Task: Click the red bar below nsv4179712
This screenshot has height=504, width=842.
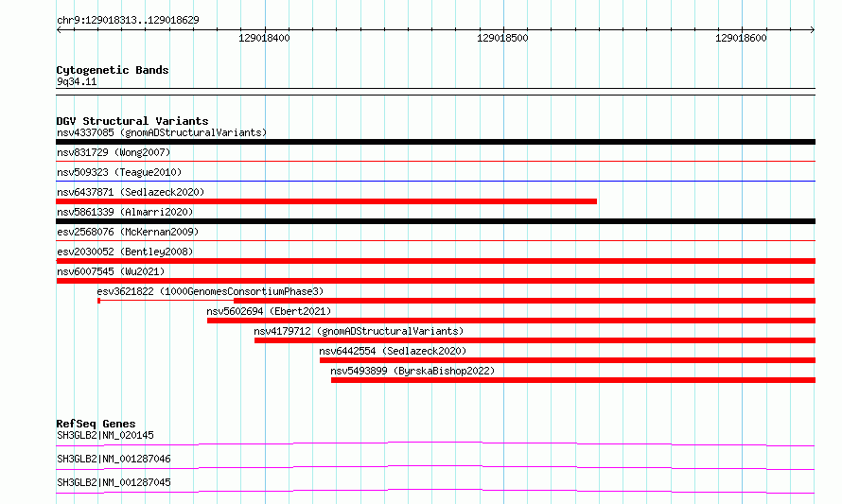Action: (x=535, y=340)
